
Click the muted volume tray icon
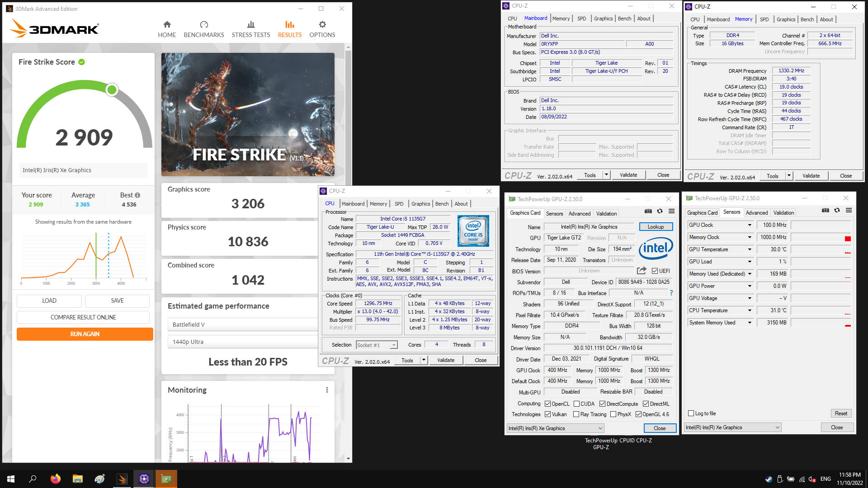(812, 479)
